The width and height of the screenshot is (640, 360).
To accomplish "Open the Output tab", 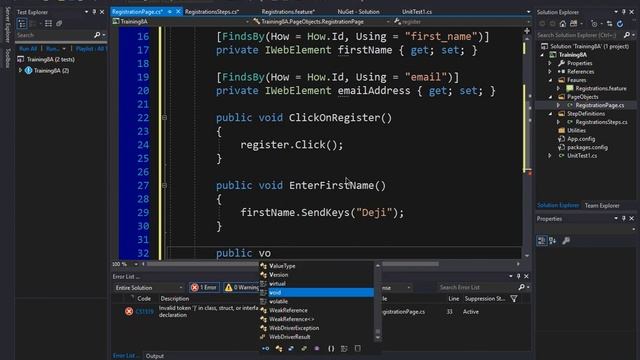I will (155, 356).
